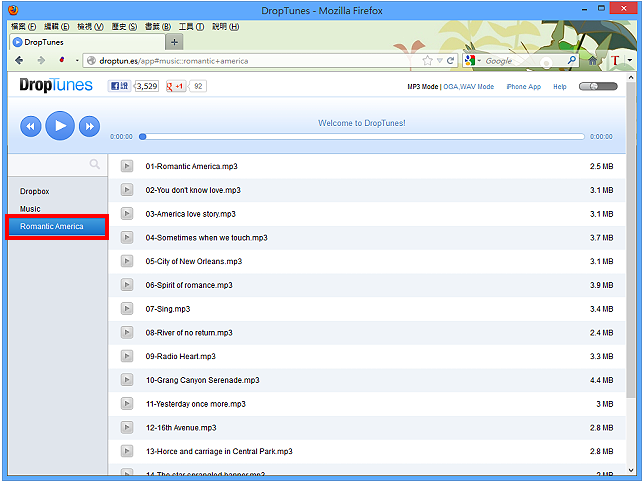644x485 pixels.
Task: Click the red T toolbar icon
Action: (x=615, y=61)
